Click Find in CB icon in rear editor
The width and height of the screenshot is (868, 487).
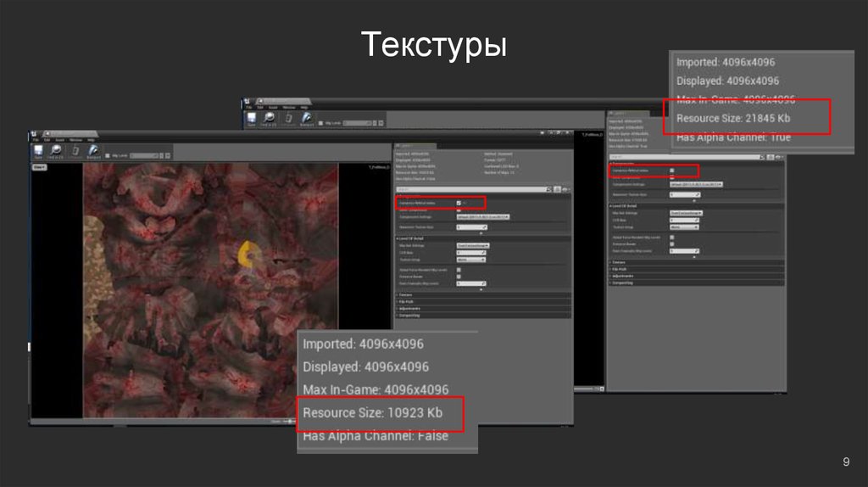pos(270,118)
